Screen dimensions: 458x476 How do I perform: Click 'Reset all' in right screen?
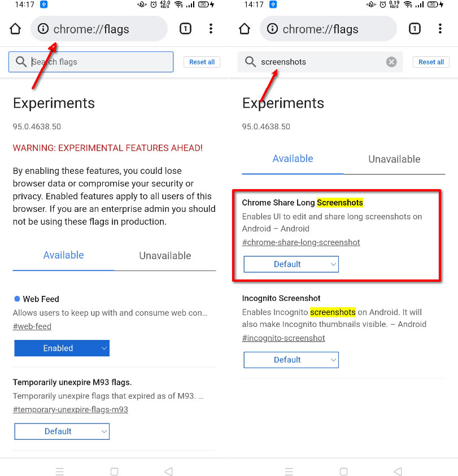click(431, 62)
